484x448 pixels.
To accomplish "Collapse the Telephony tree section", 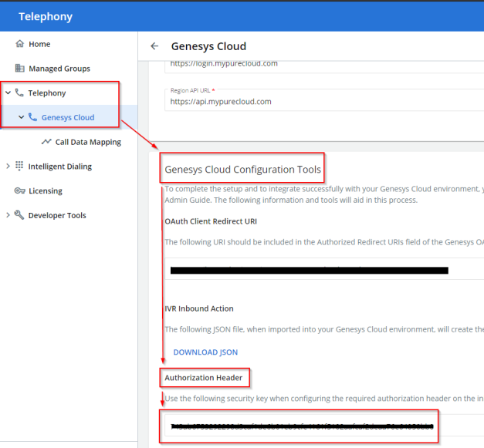I will (8, 93).
